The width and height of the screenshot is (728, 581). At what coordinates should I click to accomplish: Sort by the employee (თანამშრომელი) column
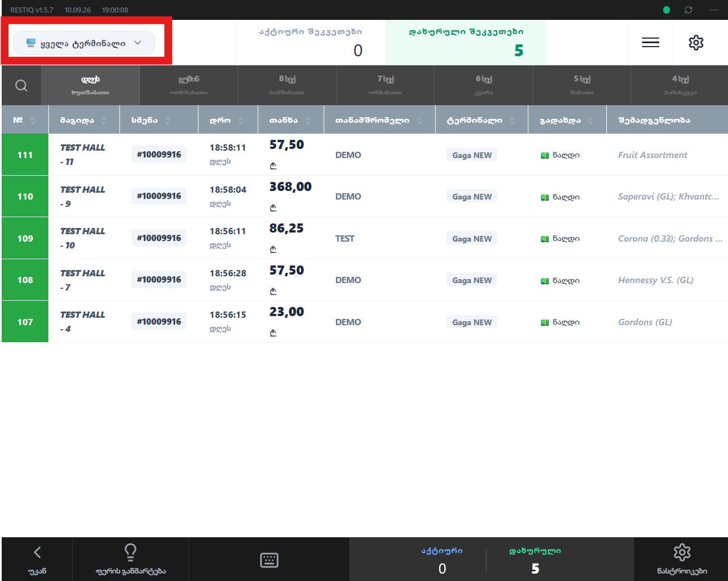(x=379, y=120)
